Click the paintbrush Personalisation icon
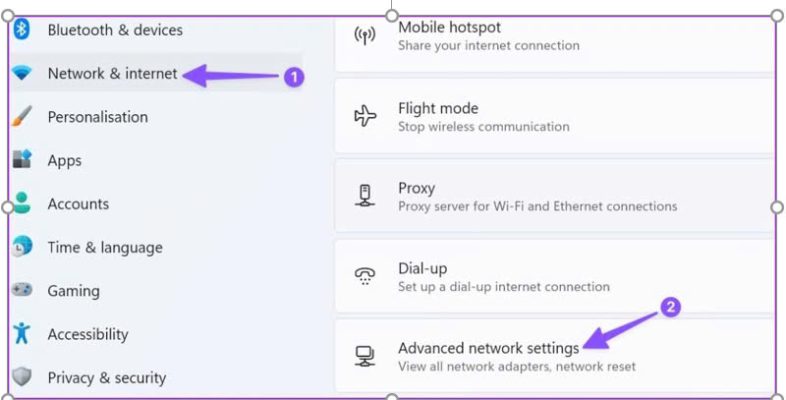Screen dimensions: 786x400 pos(22,116)
